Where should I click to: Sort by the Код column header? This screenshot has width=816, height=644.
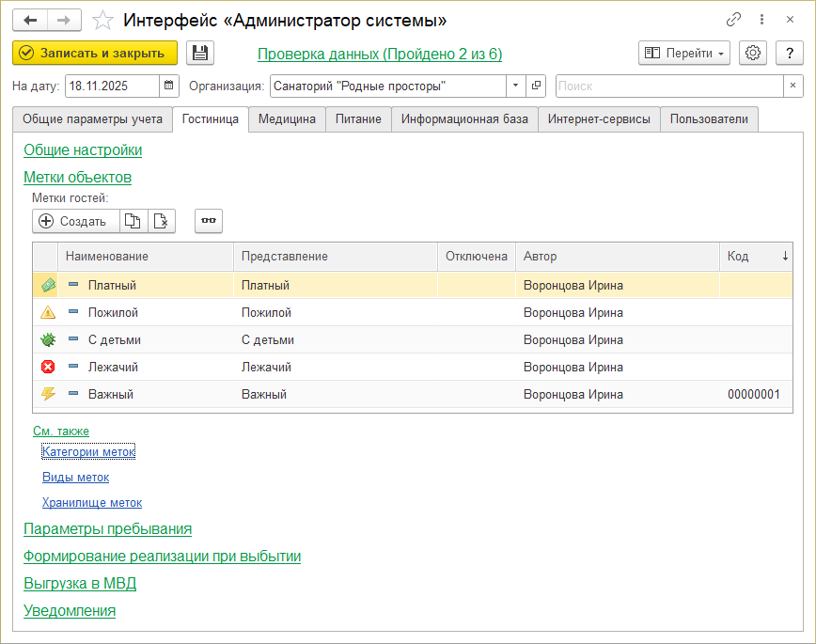tap(755, 256)
